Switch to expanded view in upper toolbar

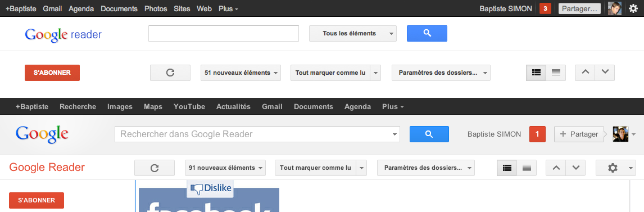(x=536, y=73)
